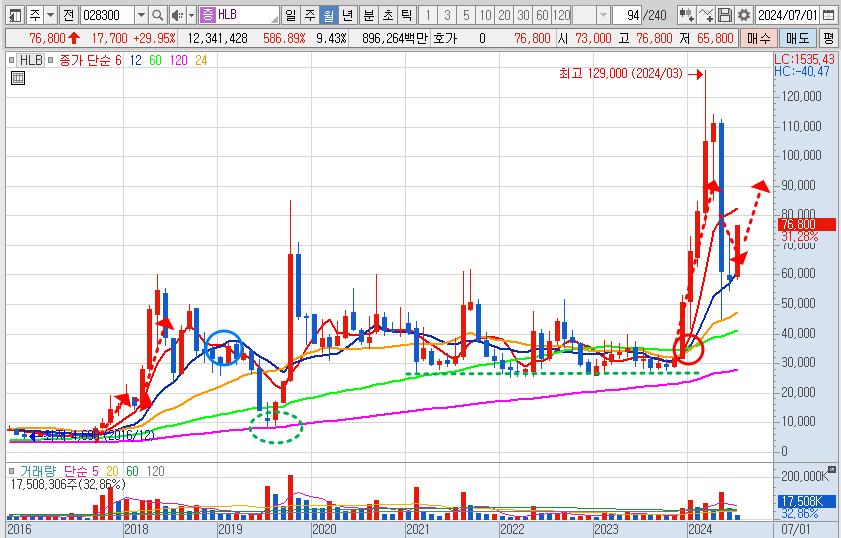Screen dimensions: 841x538
Task: Click the volume green 60 average legend
Action: click(132, 471)
